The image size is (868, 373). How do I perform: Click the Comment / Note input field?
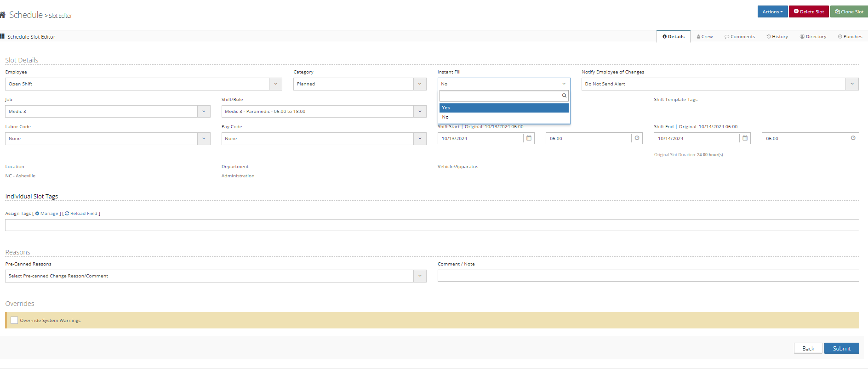coord(648,276)
